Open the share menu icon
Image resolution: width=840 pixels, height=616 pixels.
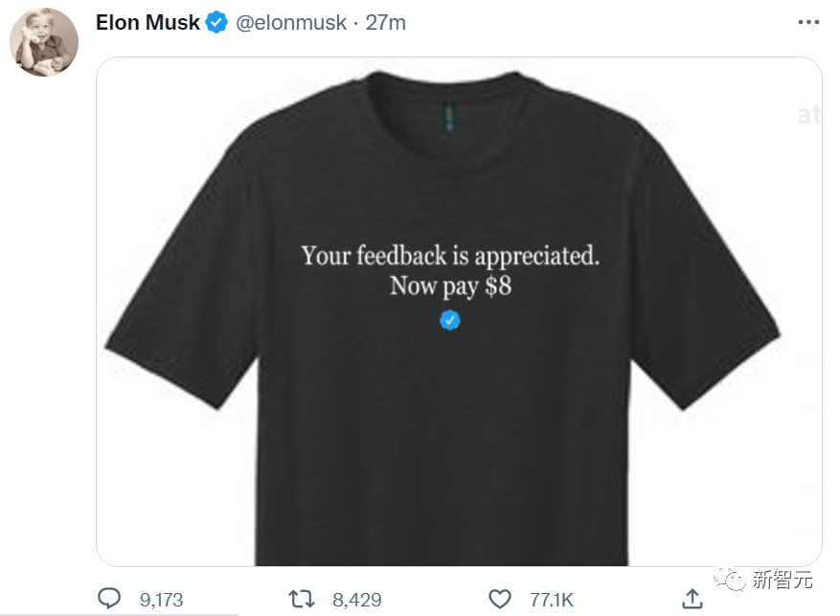coord(692,599)
